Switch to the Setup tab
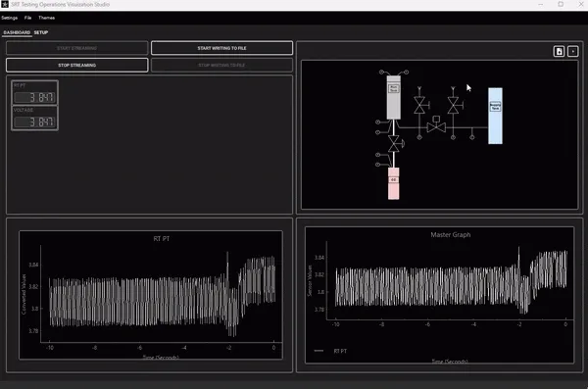 point(41,32)
